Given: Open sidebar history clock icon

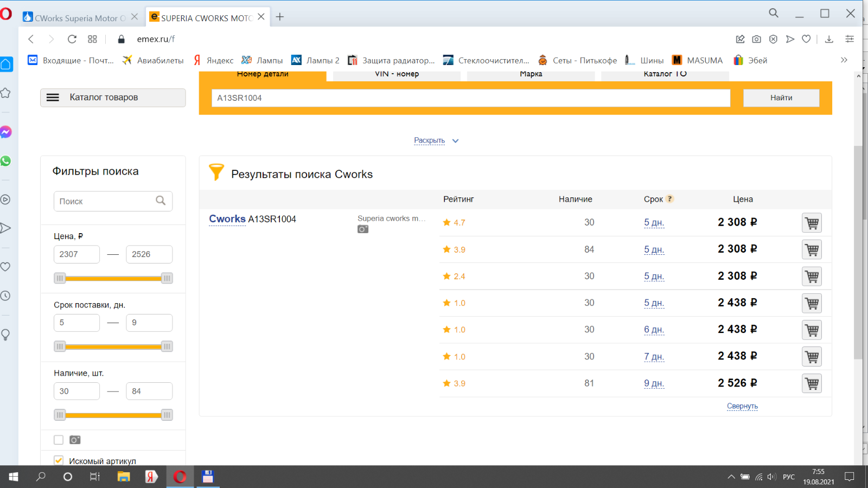Looking at the screenshot, I should click(x=5, y=296).
